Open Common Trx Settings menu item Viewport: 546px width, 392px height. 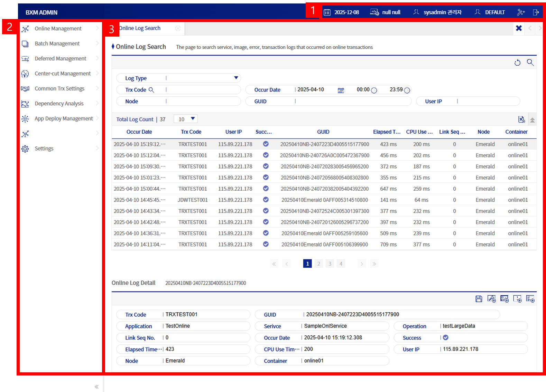point(59,88)
